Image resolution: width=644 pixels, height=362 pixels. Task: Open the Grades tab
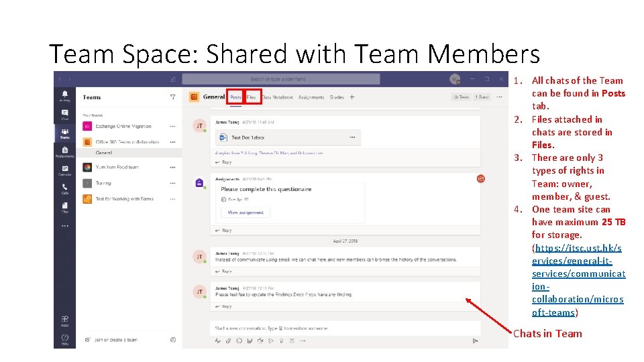tap(336, 97)
